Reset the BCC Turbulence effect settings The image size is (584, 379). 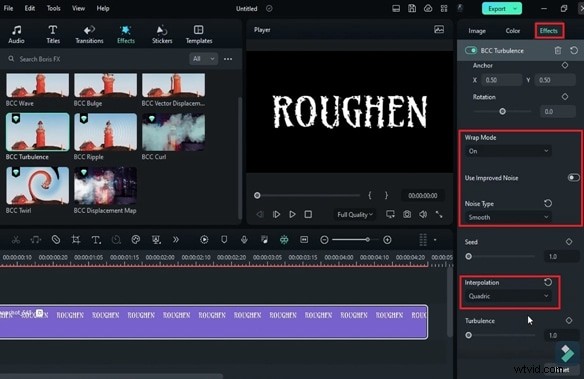pyautogui.click(x=574, y=50)
